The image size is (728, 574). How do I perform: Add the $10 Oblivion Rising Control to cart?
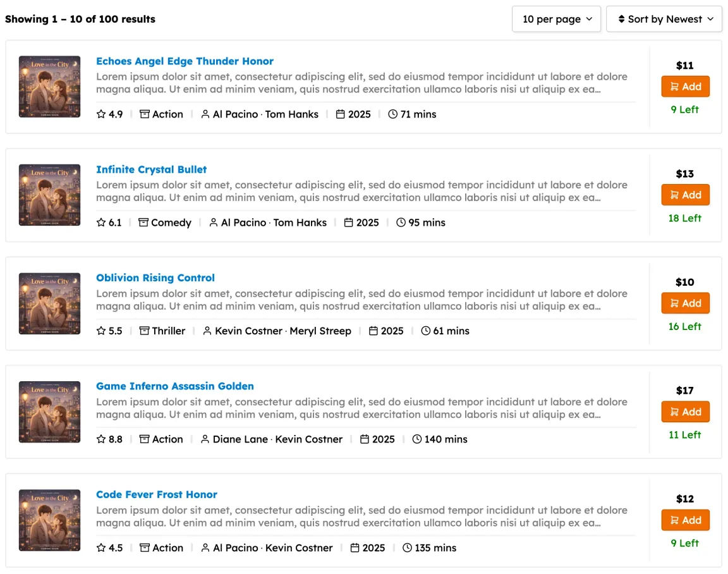click(x=685, y=303)
